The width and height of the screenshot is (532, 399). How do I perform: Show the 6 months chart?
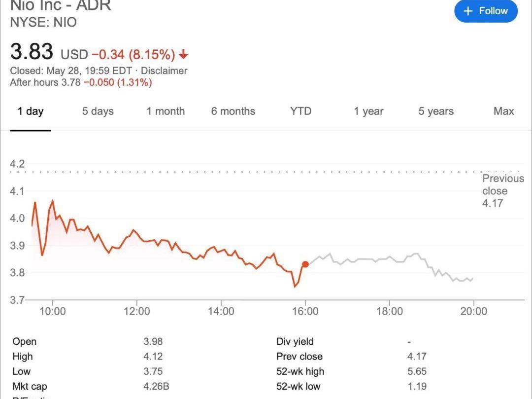pyautogui.click(x=233, y=111)
